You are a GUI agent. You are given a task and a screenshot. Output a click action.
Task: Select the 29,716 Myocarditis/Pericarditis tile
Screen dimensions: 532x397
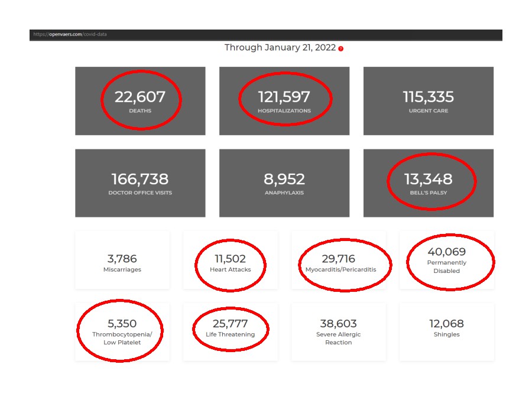coord(339,261)
